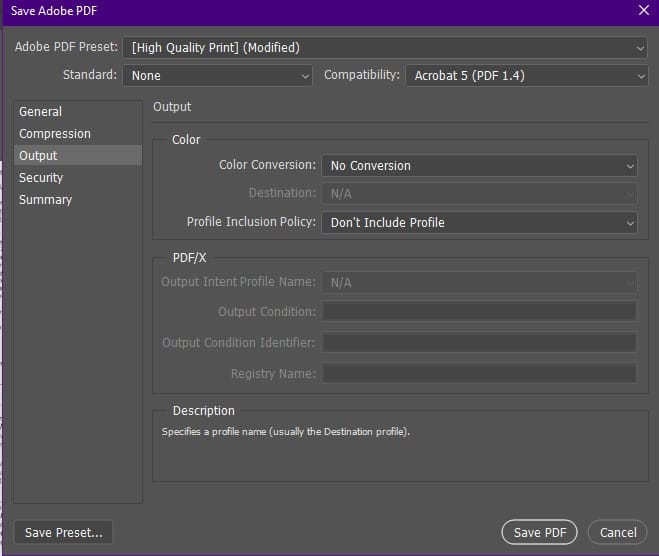The image size is (659, 556).
Task: Cancel the PDF save dialog
Action: coord(617,532)
